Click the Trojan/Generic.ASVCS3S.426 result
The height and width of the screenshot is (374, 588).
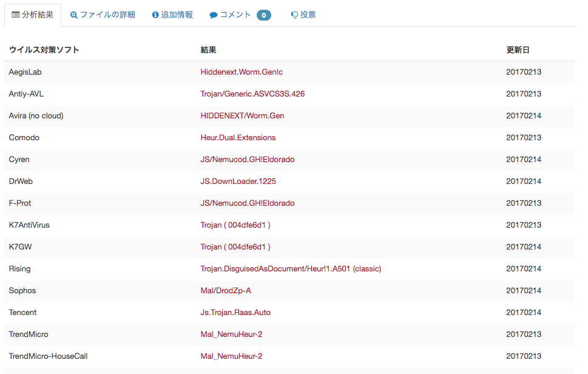[252, 93]
